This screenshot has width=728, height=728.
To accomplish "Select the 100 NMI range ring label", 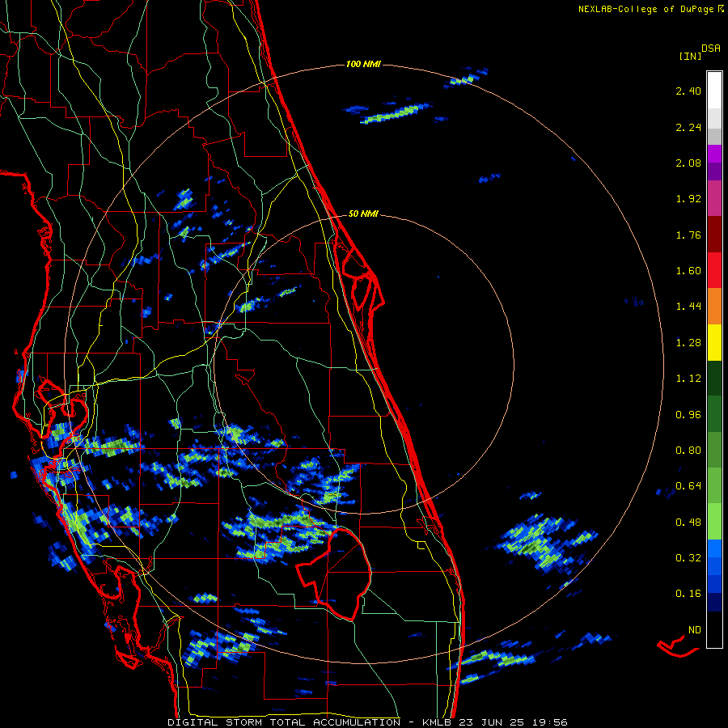I will pos(363,64).
